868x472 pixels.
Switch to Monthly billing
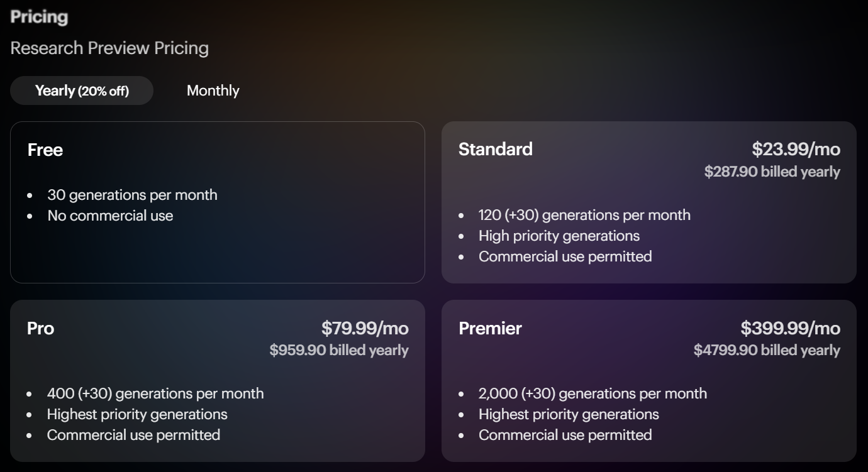[x=213, y=91]
